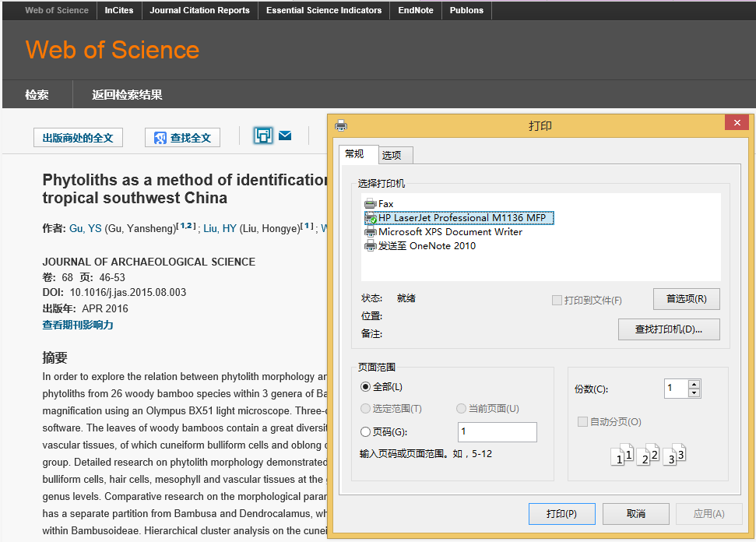The image size is (756, 542).
Task: Click the print page icon in toolbar
Action: pyautogui.click(x=263, y=135)
